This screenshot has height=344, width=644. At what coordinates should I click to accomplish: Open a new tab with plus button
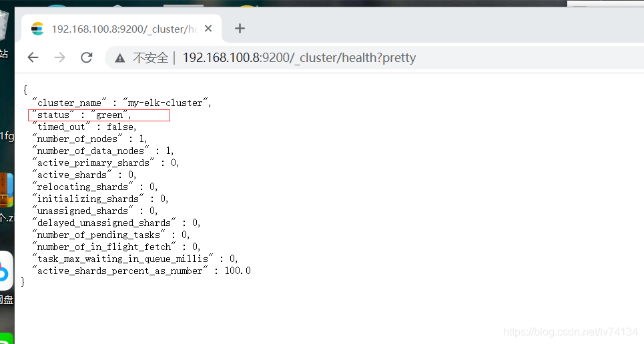tap(240, 28)
